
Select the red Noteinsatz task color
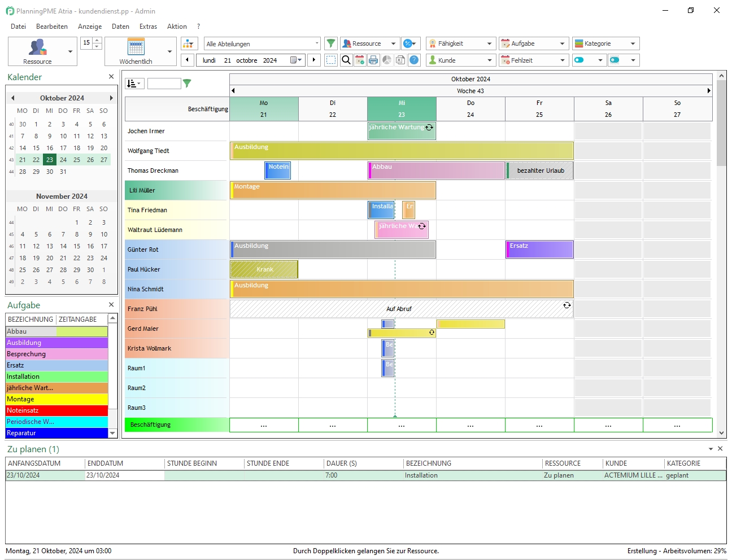click(x=56, y=410)
